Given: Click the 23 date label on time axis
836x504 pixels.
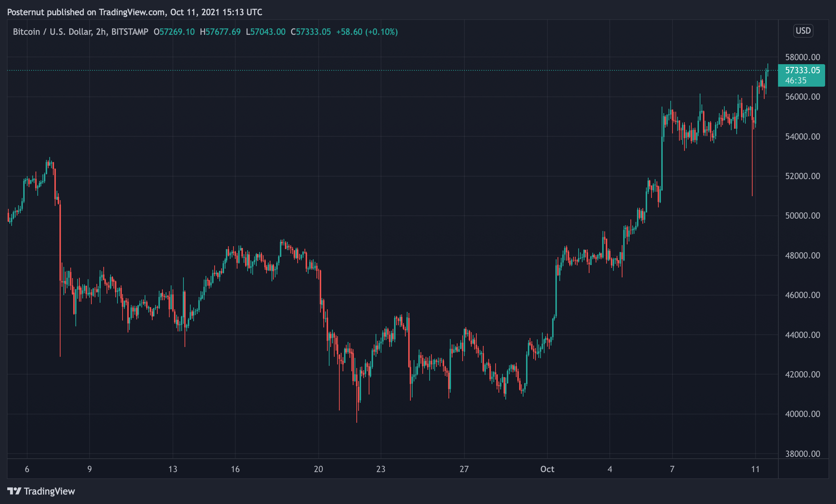Looking at the screenshot, I should pos(381,469).
